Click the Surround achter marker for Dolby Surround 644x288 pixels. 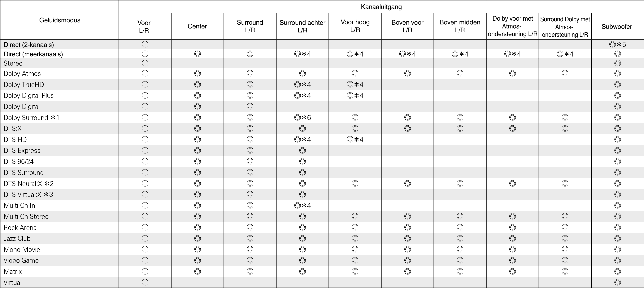(302, 118)
